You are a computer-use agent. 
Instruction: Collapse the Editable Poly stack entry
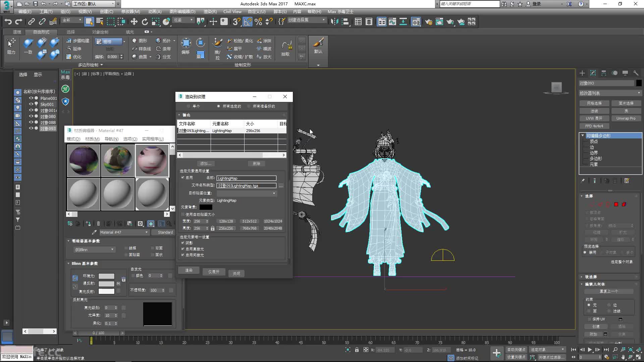(583, 136)
